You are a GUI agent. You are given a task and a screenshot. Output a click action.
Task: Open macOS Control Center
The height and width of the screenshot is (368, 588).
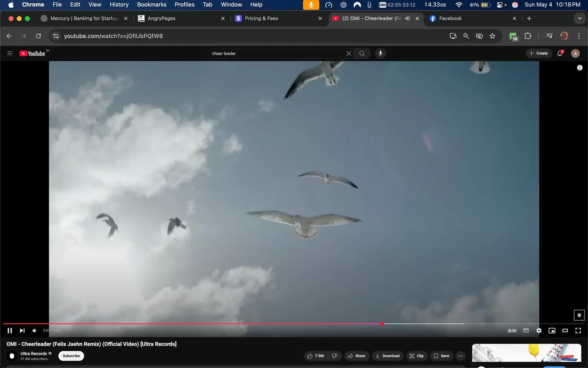[501, 5]
